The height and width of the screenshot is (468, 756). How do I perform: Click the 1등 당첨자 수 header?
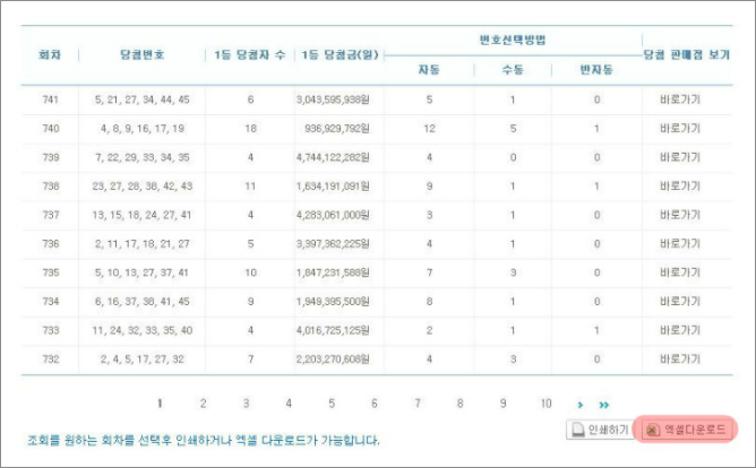[x=250, y=54]
